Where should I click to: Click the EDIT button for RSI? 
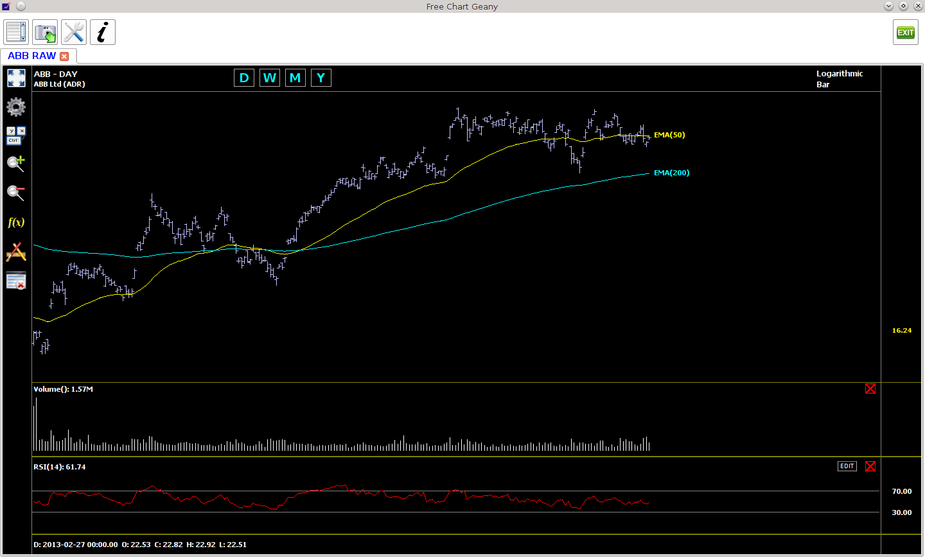click(x=847, y=466)
